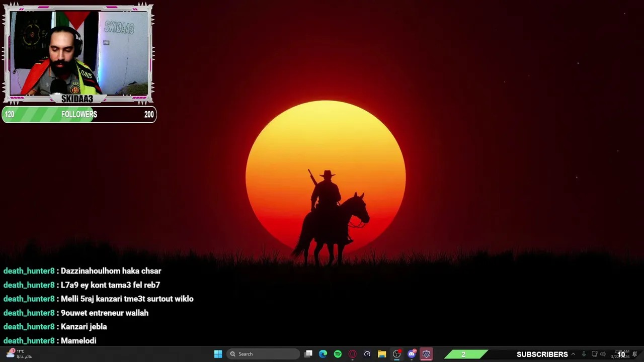Image resolution: width=644 pixels, height=362 pixels.
Task: Open Spotify from the taskbar
Action: [x=338, y=354]
